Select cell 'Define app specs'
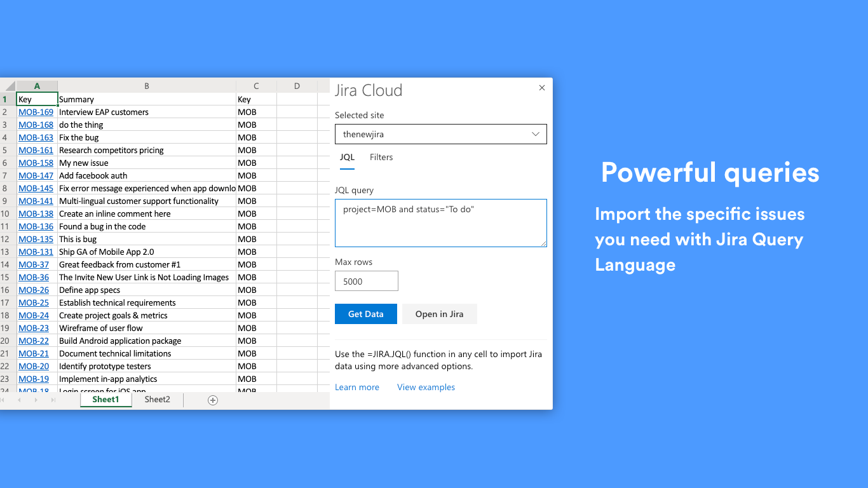The width and height of the screenshot is (868, 488). tap(147, 290)
